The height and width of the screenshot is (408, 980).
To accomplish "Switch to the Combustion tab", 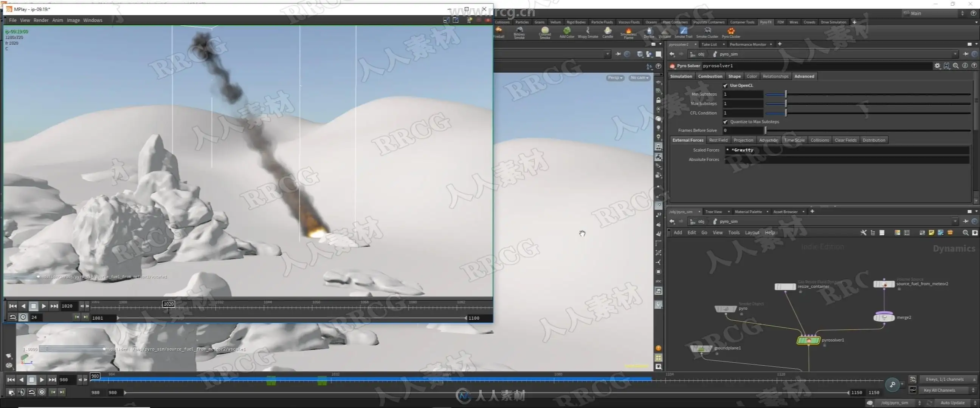I will pyautogui.click(x=710, y=76).
